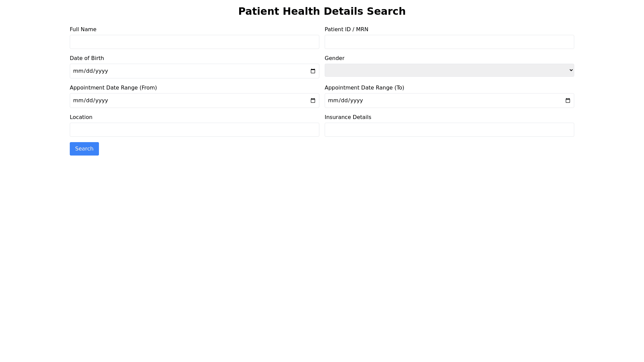Select the Location text box
Screen dimensions: 644x362
pos(194,130)
